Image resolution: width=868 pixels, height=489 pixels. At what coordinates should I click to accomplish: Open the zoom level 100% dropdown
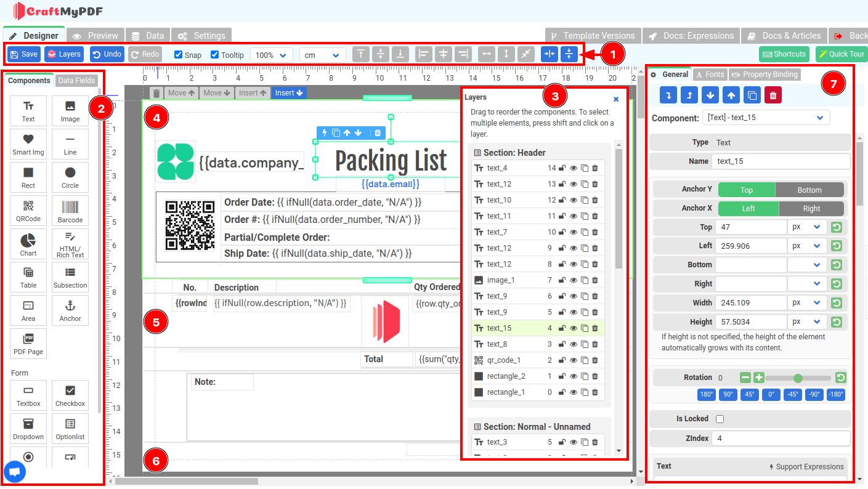(272, 55)
